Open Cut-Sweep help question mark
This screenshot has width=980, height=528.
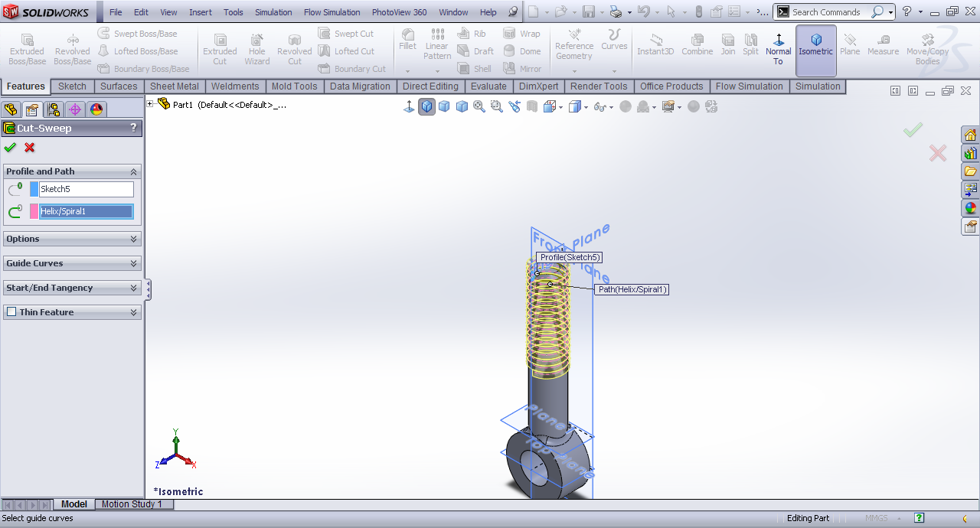coord(133,128)
